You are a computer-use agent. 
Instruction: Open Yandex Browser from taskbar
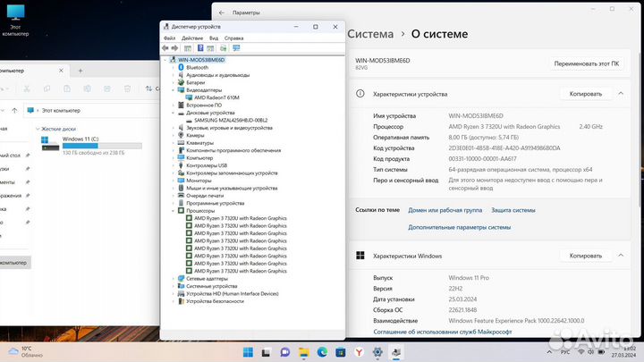359,352
